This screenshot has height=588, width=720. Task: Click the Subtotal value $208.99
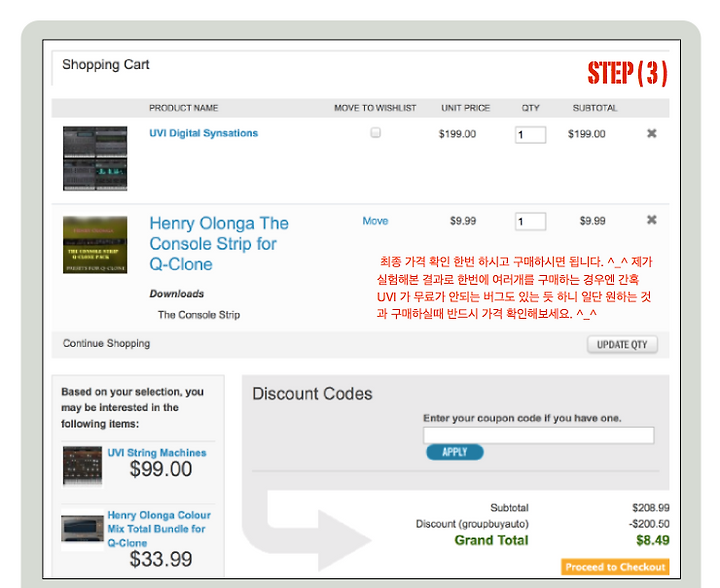pyautogui.click(x=651, y=508)
